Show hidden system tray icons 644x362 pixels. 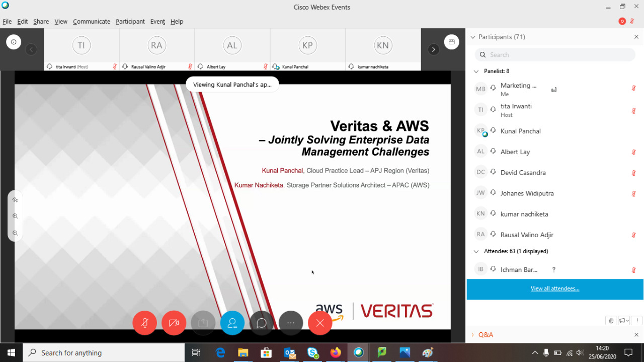click(x=534, y=352)
